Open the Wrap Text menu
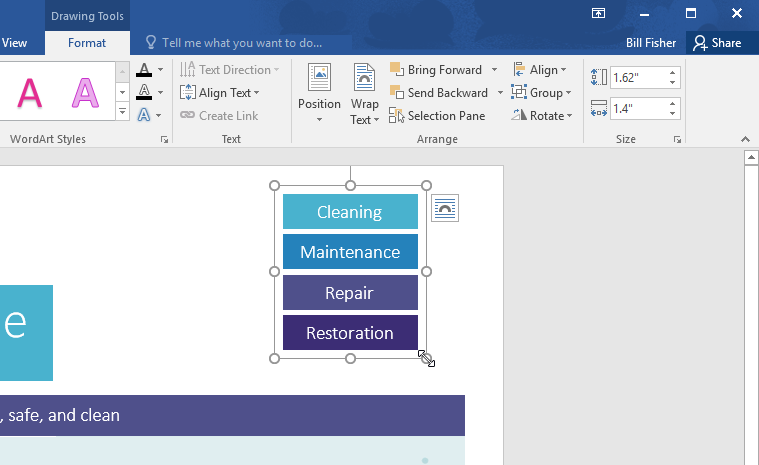The image size is (759, 465). pos(365,94)
